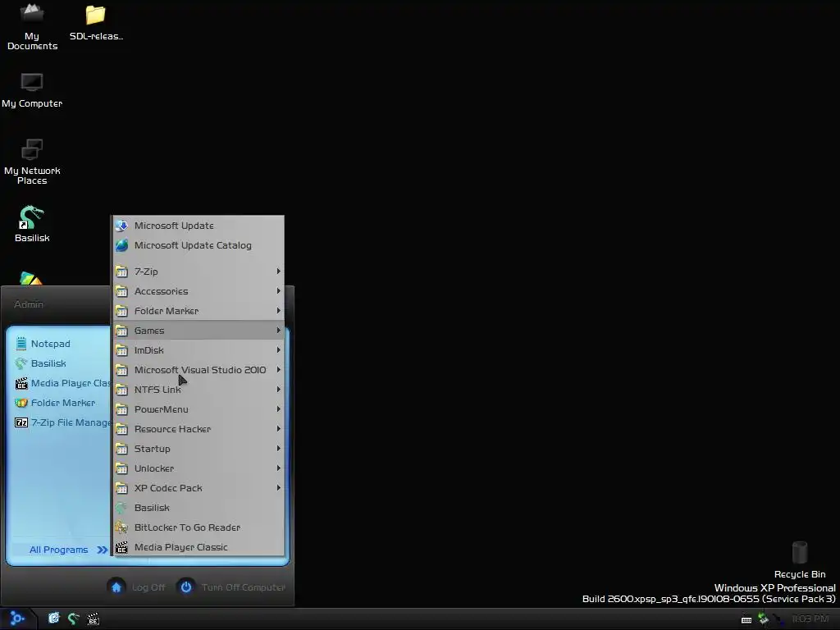This screenshot has width=840, height=630.
Task: Expand the Startup submenu arrow
Action: (279, 449)
